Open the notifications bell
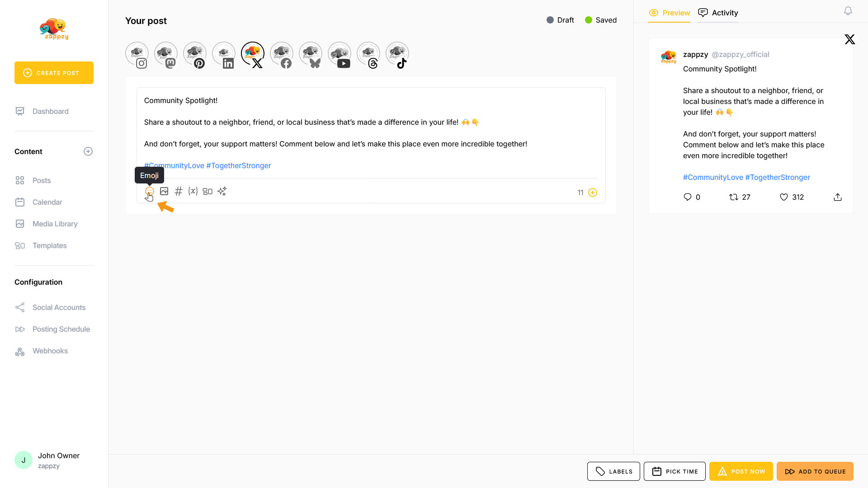Screen dimensions: 868x488 (848, 11)
